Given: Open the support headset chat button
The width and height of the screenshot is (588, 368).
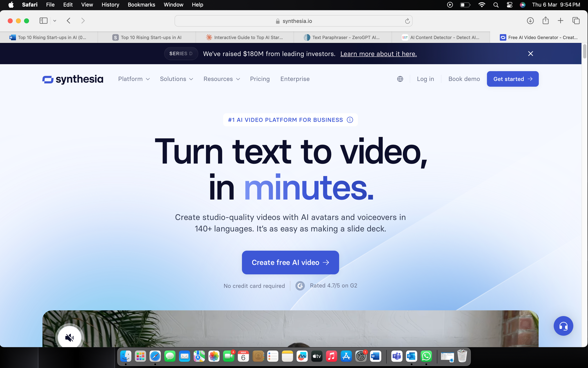Looking at the screenshot, I should coord(563,326).
